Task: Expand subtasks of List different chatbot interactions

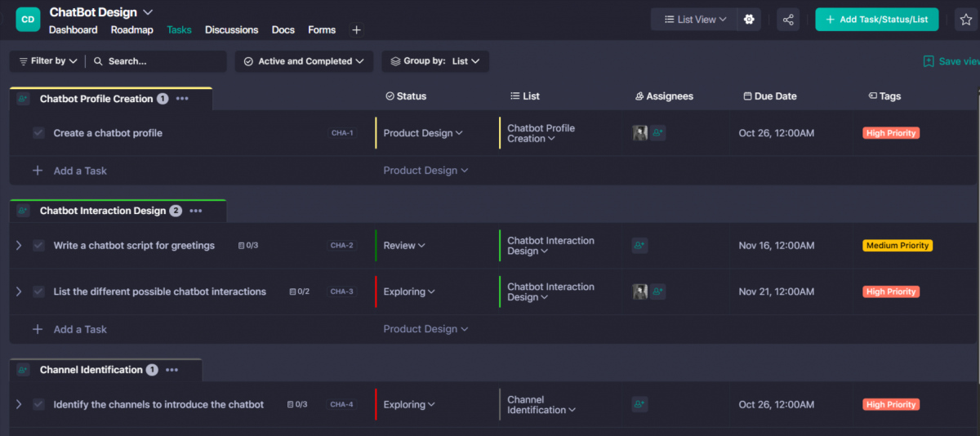Action: click(x=19, y=291)
